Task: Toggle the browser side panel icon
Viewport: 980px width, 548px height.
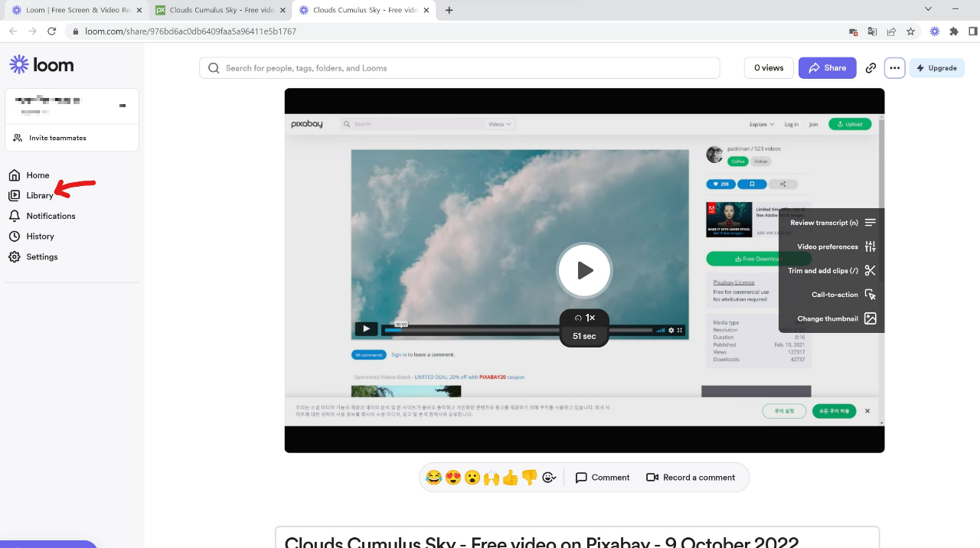Action: [x=973, y=31]
